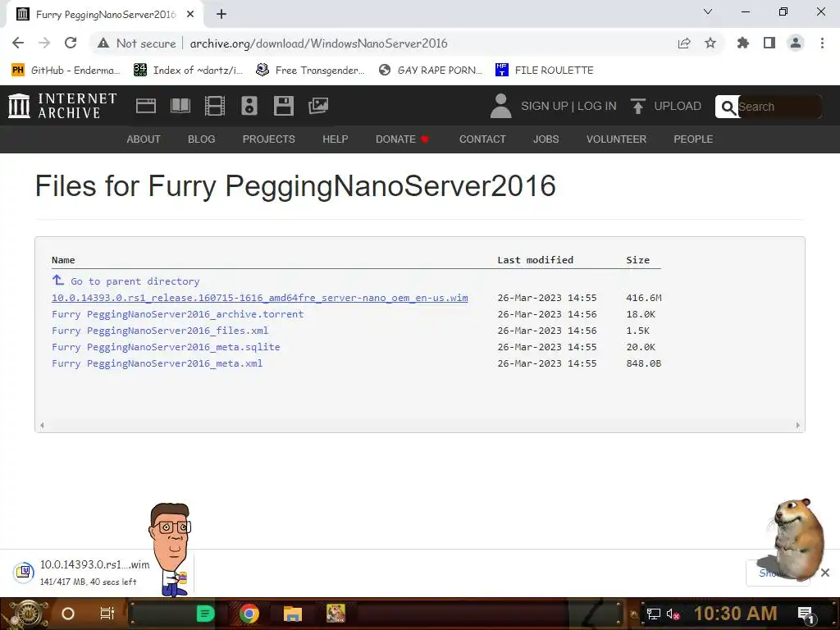Viewport: 840px width, 630px height.
Task: Reload the current page
Action: [71, 43]
